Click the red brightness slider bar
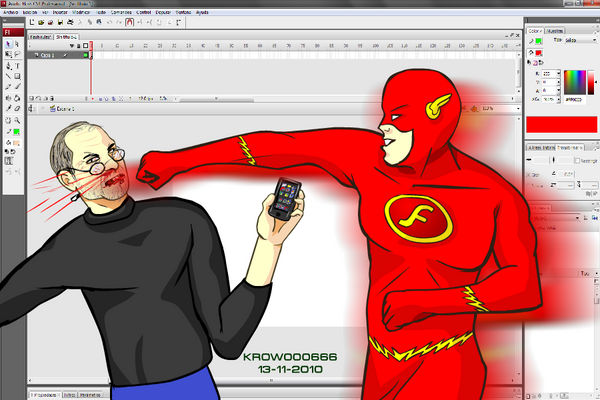The width and height of the screenshot is (600, 400). click(x=591, y=82)
